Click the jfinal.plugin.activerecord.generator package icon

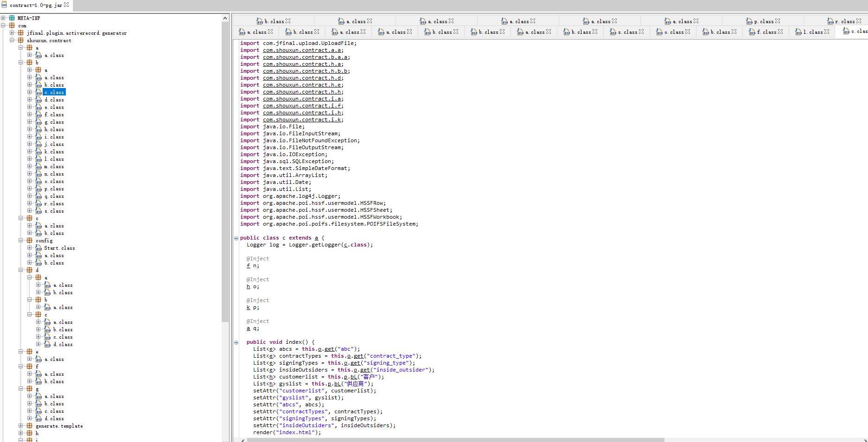pyautogui.click(x=21, y=33)
